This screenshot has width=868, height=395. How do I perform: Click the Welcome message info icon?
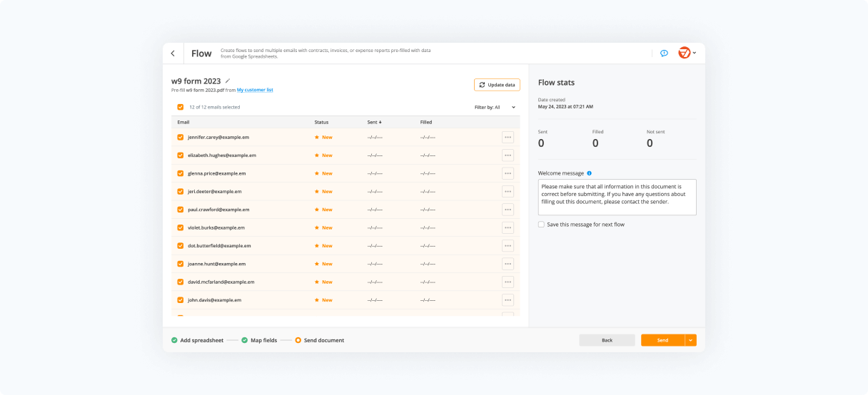point(589,173)
